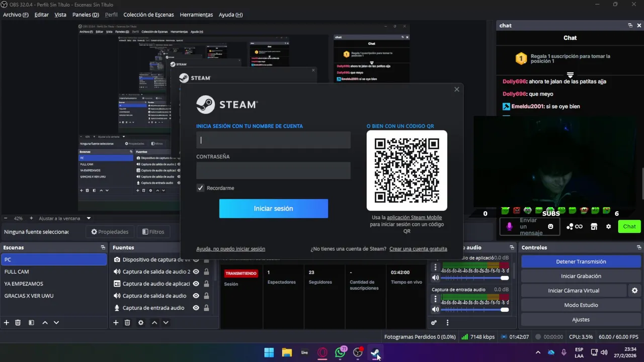644x362 pixels.
Task: Open channel points store icon in chat
Action: click(594, 227)
